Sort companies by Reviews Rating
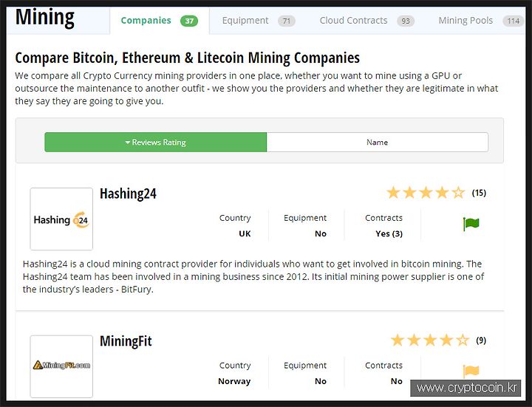 156,142
